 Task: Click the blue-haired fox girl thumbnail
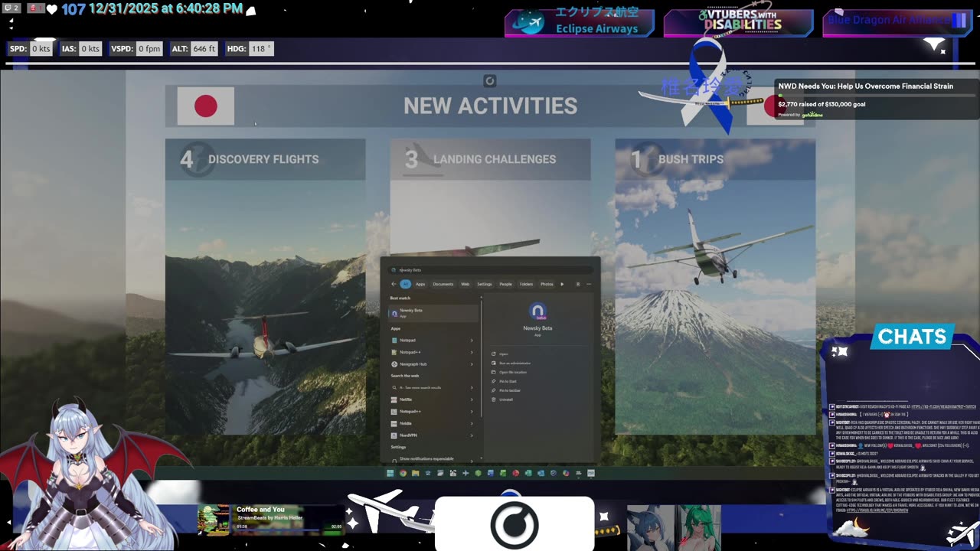coord(651,527)
